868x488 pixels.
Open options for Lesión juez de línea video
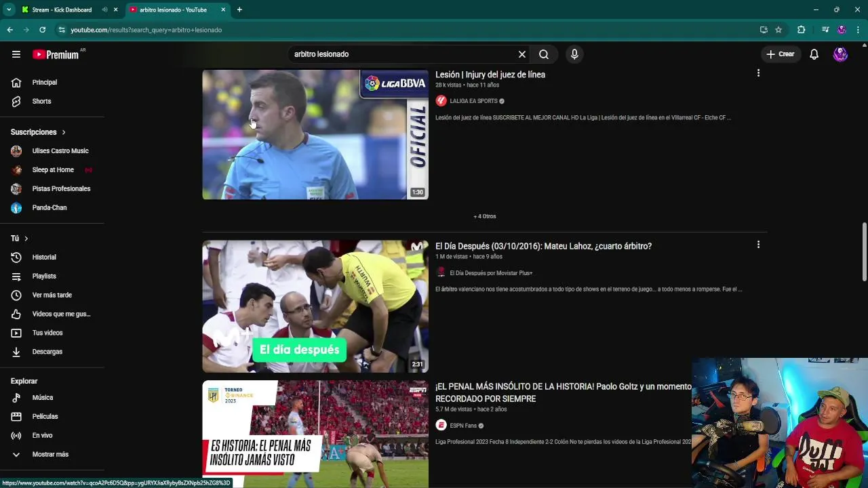[758, 73]
